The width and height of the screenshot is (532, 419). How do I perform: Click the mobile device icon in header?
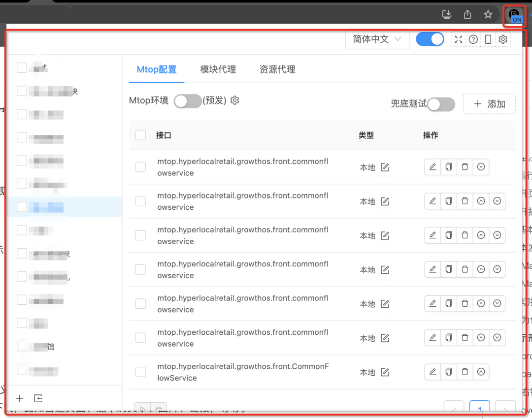488,40
